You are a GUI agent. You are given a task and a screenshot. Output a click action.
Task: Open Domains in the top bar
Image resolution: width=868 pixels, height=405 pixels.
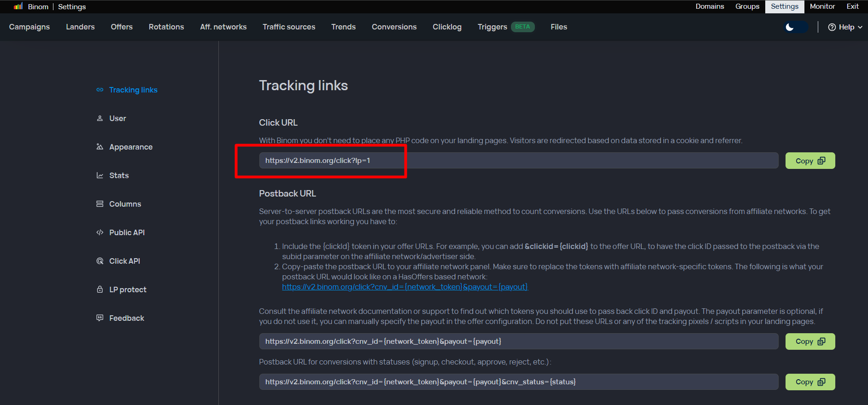(x=710, y=6)
